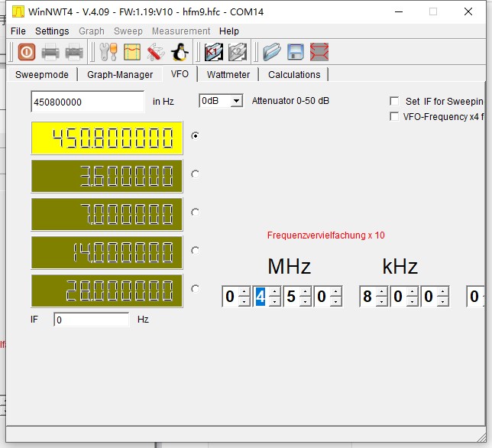Click the 450800000 frequency Hz input field
The image size is (492, 448).
87,102
